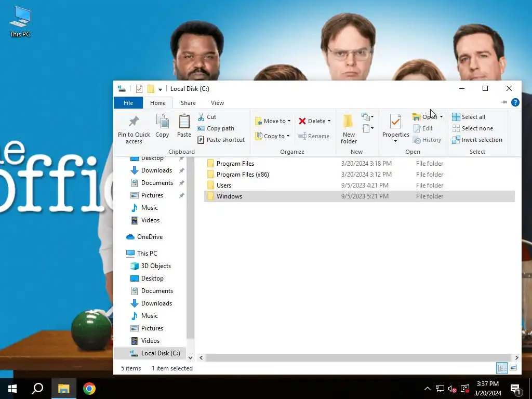The width and height of the screenshot is (532, 399).
Task: Click the Properties checkmark icon
Action: (395, 121)
